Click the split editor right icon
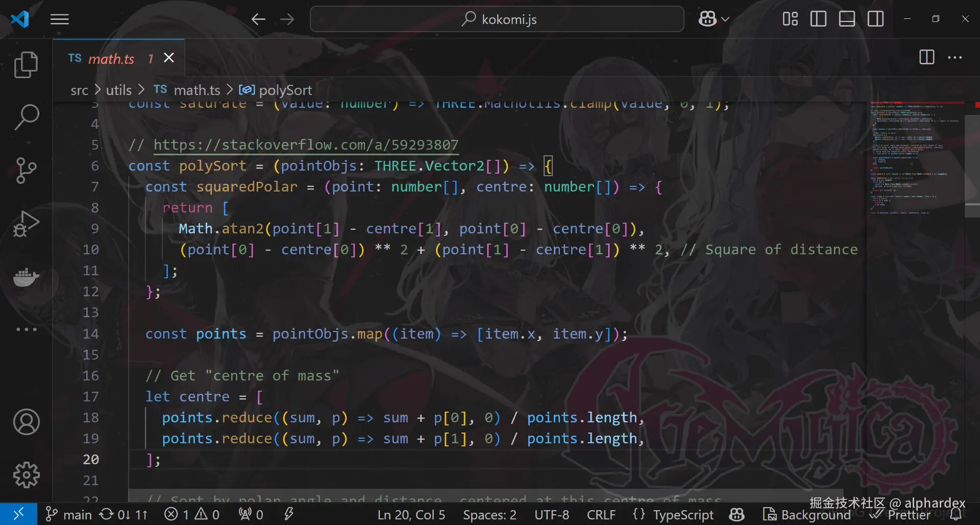The image size is (980, 525). click(x=926, y=57)
